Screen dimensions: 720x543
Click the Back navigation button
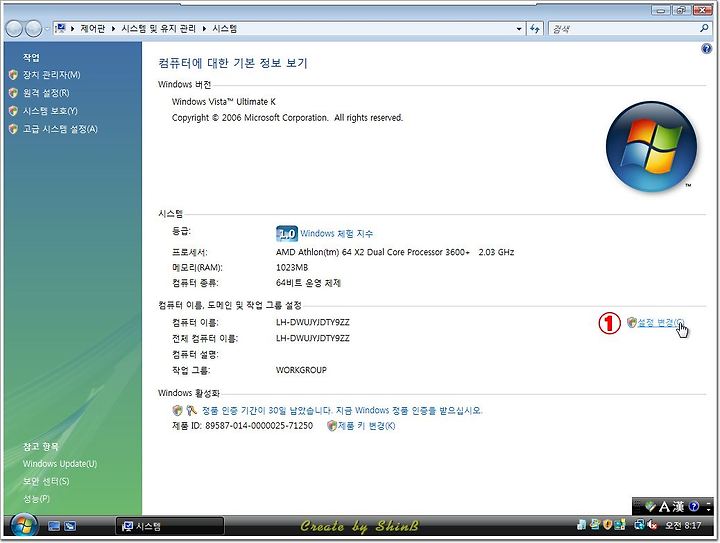click(x=14, y=29)
